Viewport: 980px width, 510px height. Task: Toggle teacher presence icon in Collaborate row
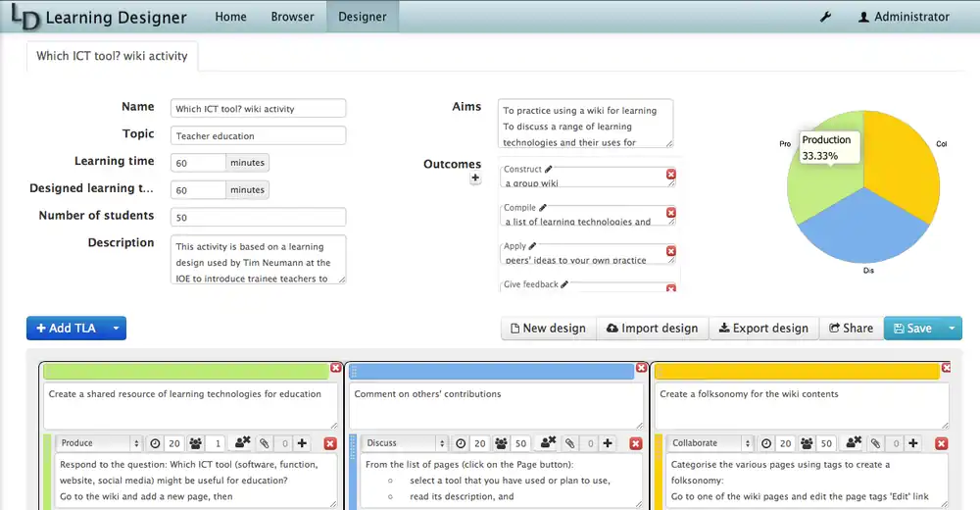855,443
